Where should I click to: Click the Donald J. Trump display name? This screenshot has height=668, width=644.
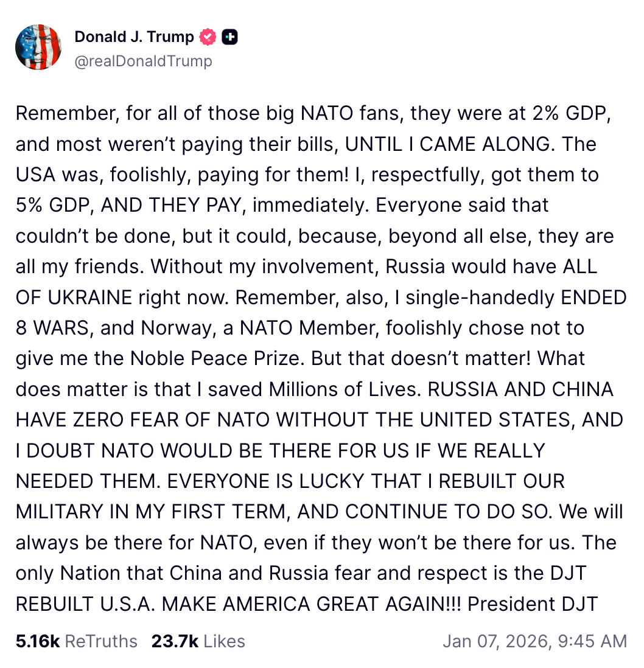point(134,37)
